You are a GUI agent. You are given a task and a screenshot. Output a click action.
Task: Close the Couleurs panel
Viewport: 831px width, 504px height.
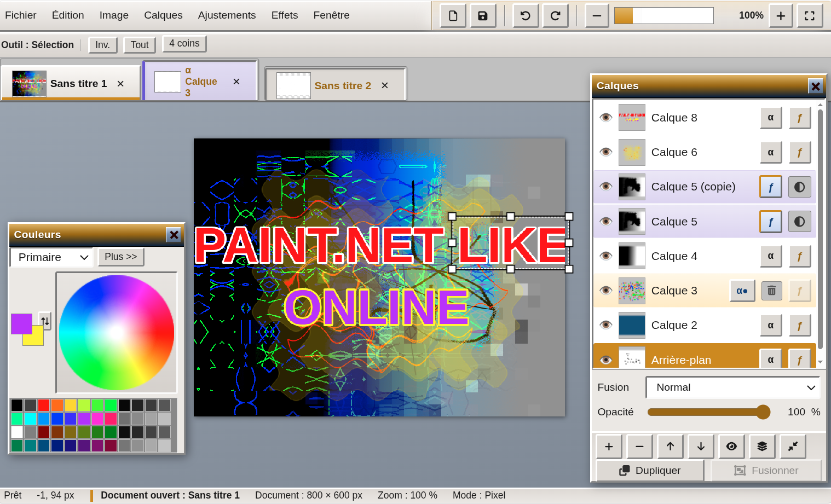click(x=174, y=235)
